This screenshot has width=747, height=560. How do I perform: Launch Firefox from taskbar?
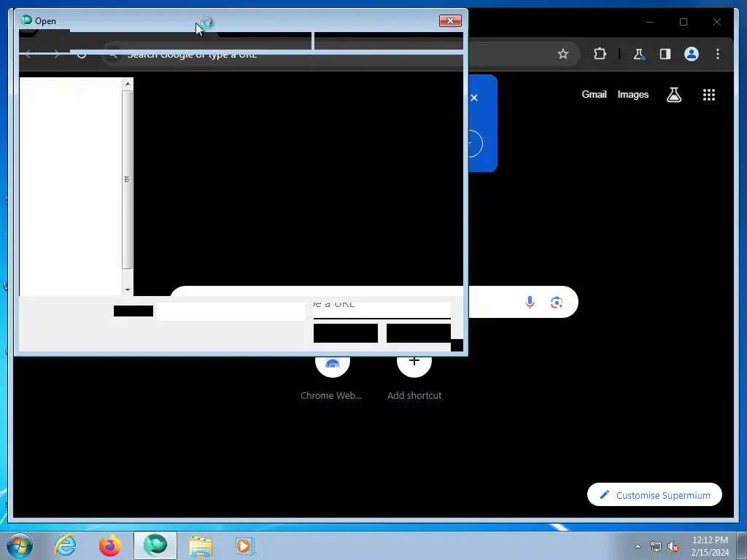tap(109, 545)
